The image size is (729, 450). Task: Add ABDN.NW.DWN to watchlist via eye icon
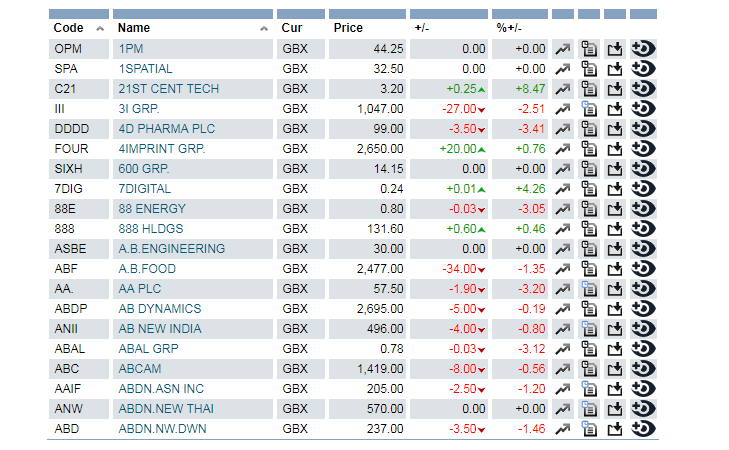(x=644, y=429)
